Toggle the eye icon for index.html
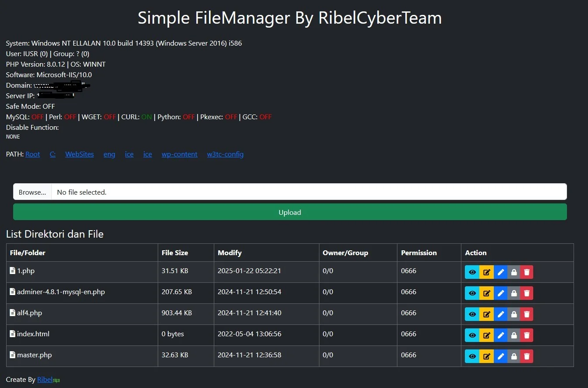The width and height of the screenshot is (588, 388). (472, 335)
